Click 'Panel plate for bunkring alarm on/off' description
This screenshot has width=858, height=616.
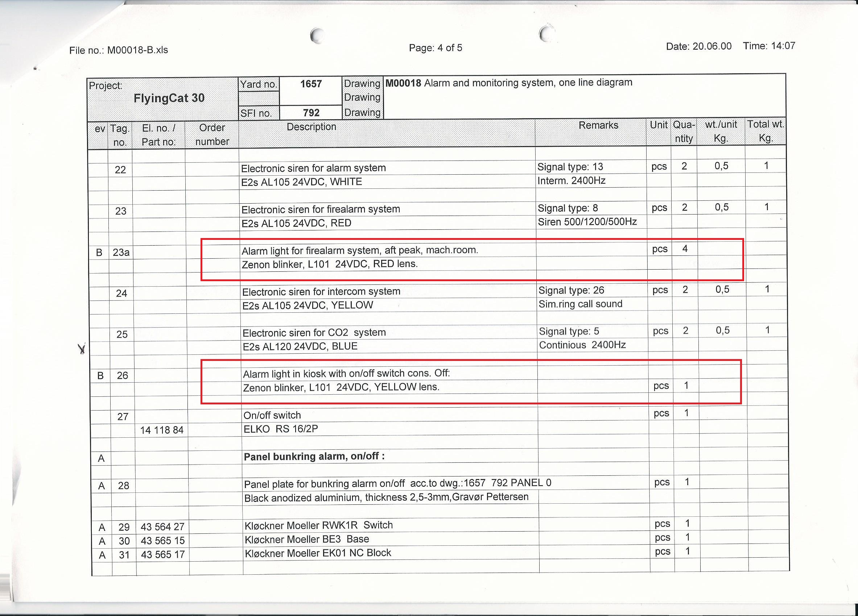397,483
